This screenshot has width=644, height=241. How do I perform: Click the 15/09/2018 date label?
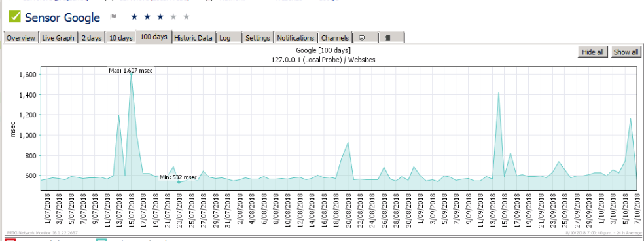coord(505,210)
